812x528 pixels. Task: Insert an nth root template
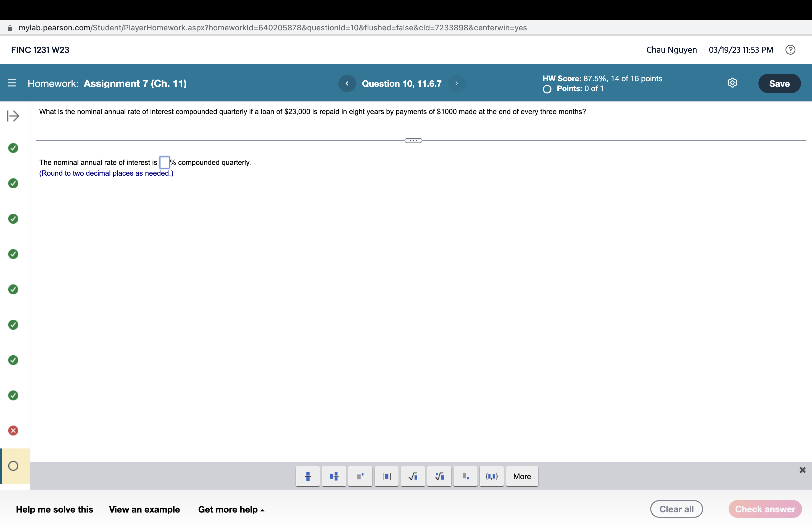(x=439, y=476)
